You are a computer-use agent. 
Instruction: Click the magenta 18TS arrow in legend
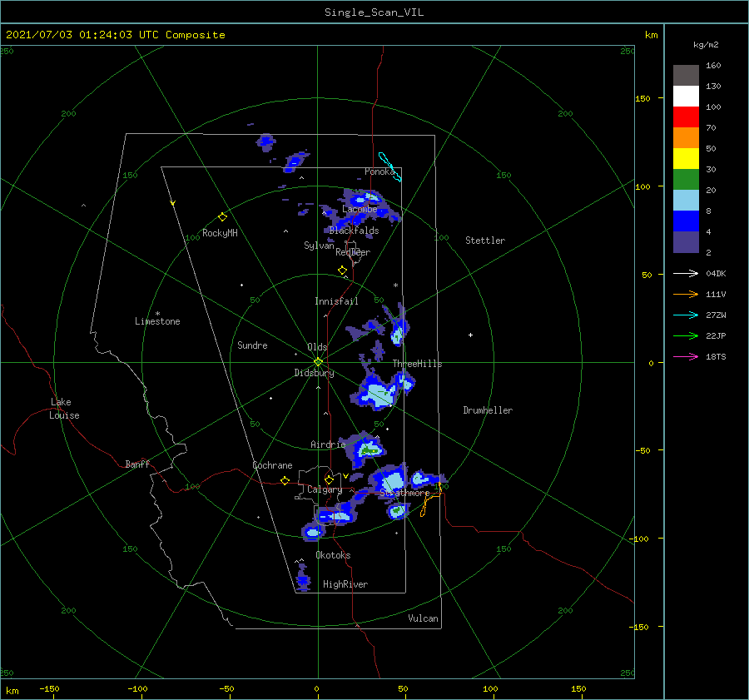[686, 356]
